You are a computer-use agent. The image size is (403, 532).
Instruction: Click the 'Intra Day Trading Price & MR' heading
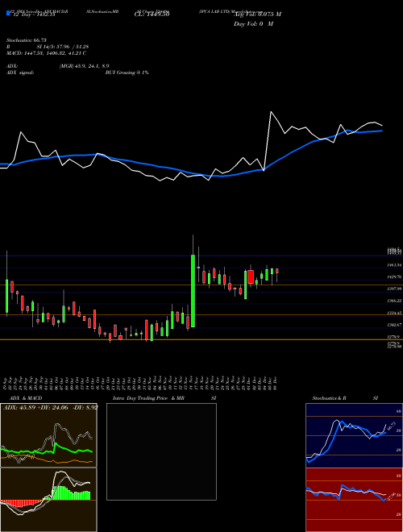pos(148,398)
